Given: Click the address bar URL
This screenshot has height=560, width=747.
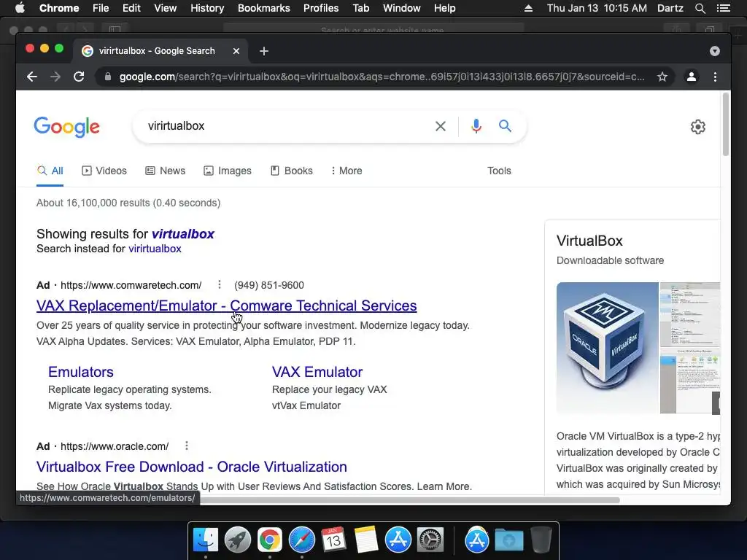Looking at the screenshot, I should (x=381, y=77).
